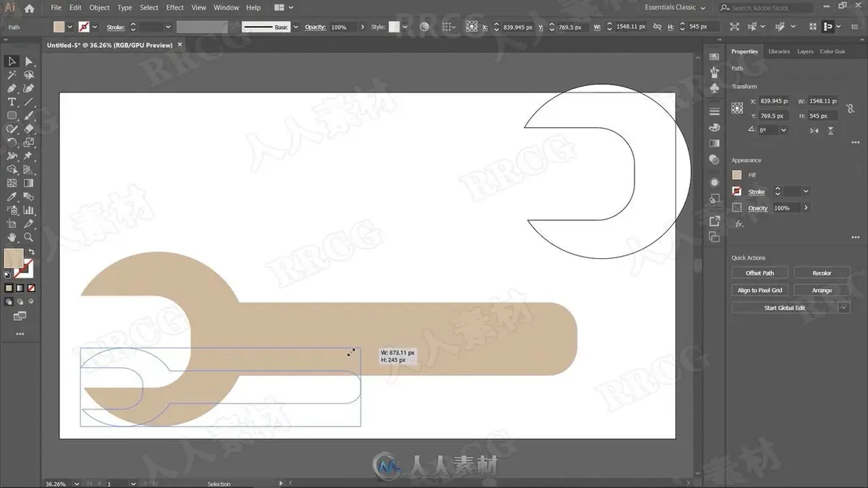This screenshot has width=868, height=488.
Task: Switch toolbar paint mode to Gradient
Action: 20,288
